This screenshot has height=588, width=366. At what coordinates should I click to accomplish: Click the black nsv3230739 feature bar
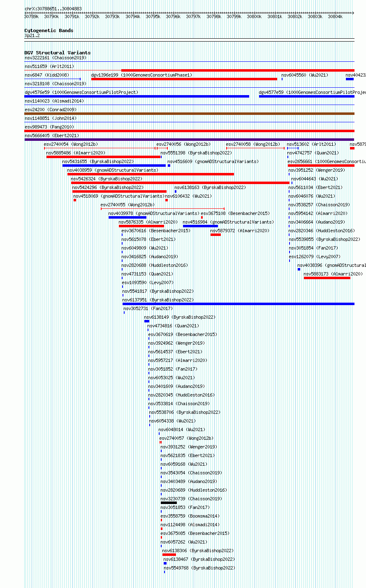point(169,503)
